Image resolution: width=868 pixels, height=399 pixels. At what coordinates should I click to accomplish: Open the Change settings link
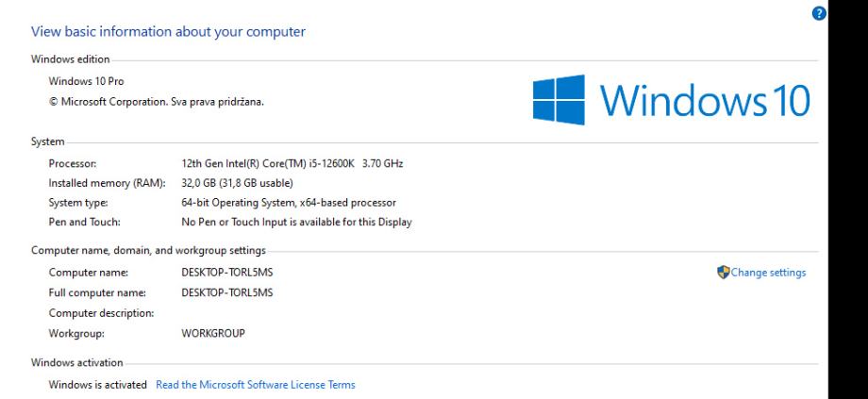768,273
